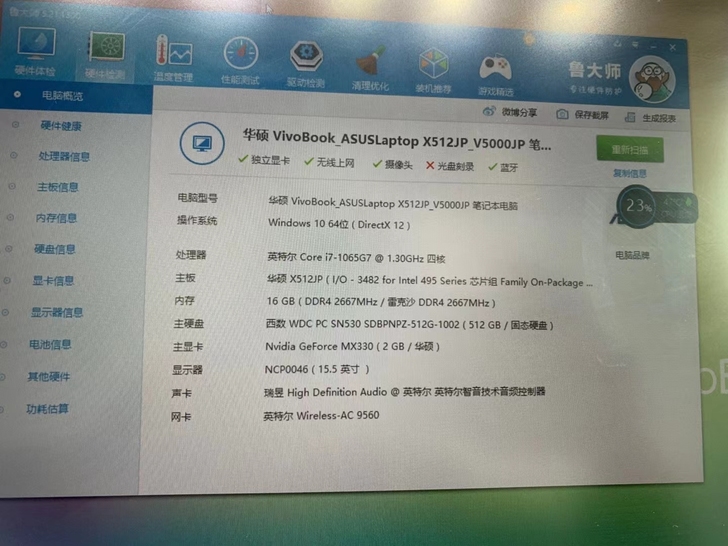The image size is (728, 546).
Task: Click Windows 10 64位 operating system value
Action: point(339,224)
